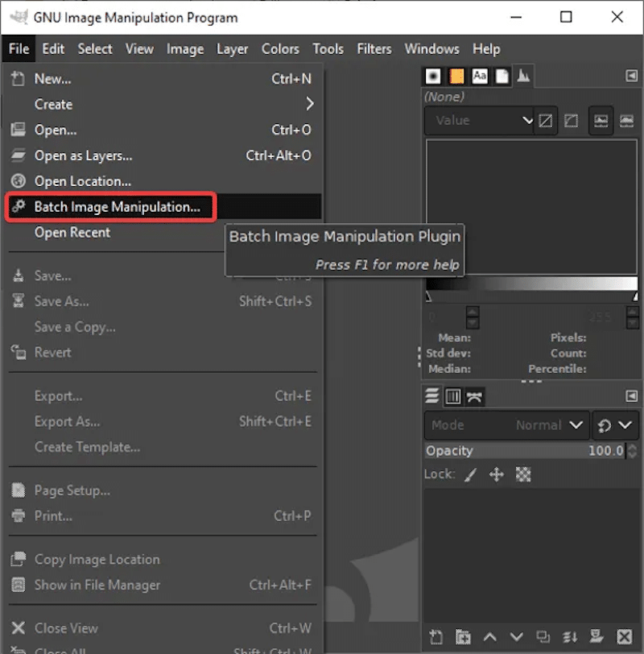This screenshot has height=654, width=644.
Task: Merge the layer down icon
Action: [x=569, y=636]
